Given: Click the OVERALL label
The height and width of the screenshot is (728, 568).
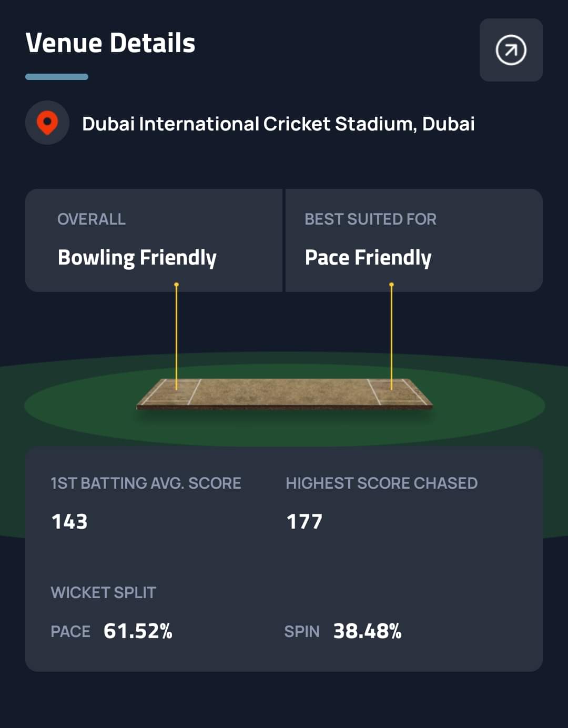Looking at the screenshot, I should pos(92,219).
